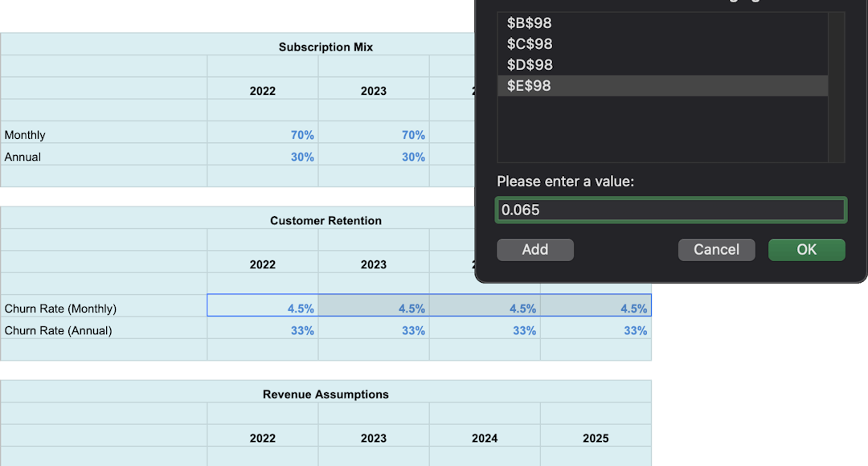Select $B$98 in the cell list
Viewport: 868px width, 466px height.
point(530,23)
